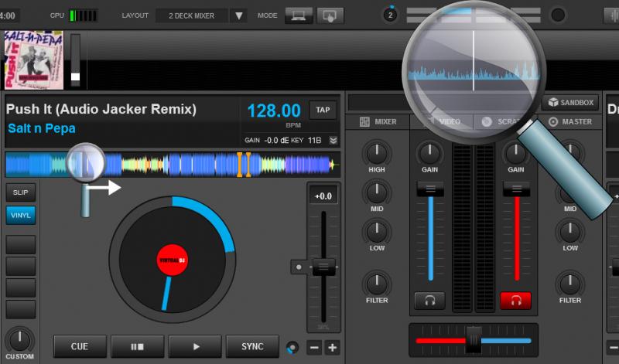
Task: Click the left channel GAIN knob
Action: pos(429,153)
